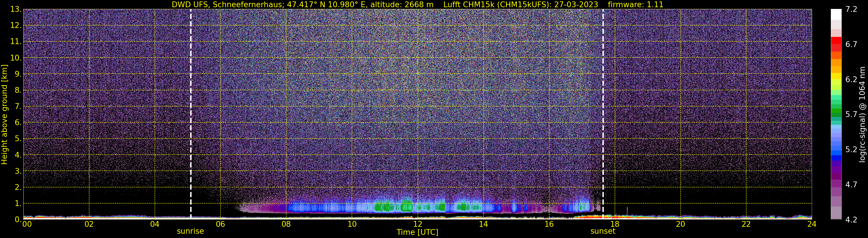868x238 pixels.
Task: Click the narrow signal spike after 18 UTC
Action: coord(627,211)
